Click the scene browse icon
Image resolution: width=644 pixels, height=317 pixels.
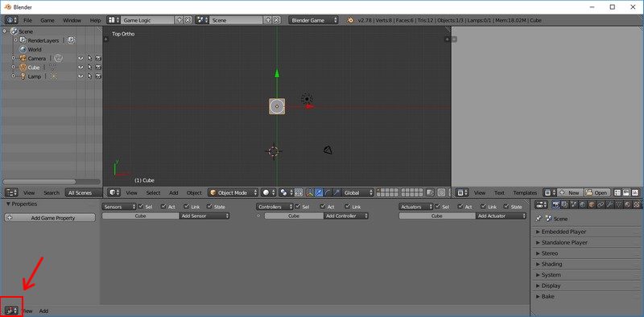202,19
